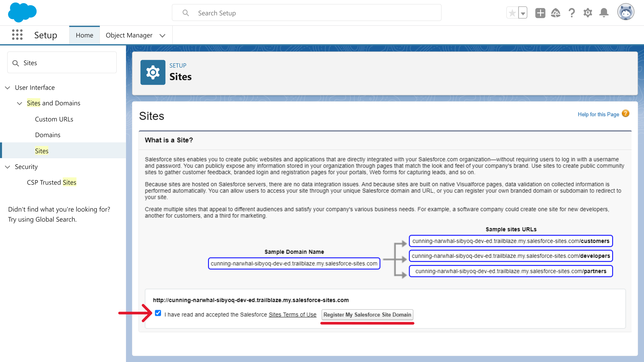The height and width of the screenshot is (362, 644).
Task: Click the Security label in sidebar
Action: click(x=26, y=167)
